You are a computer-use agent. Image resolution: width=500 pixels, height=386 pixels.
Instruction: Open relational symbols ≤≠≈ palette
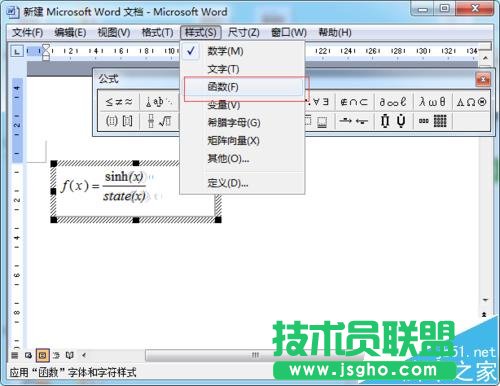coord(119,102)
